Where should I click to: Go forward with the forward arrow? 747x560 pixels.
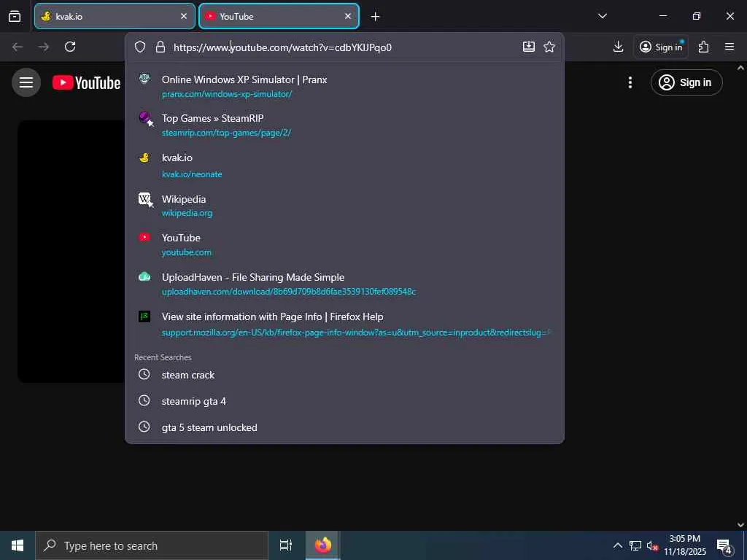pos(44,47)
